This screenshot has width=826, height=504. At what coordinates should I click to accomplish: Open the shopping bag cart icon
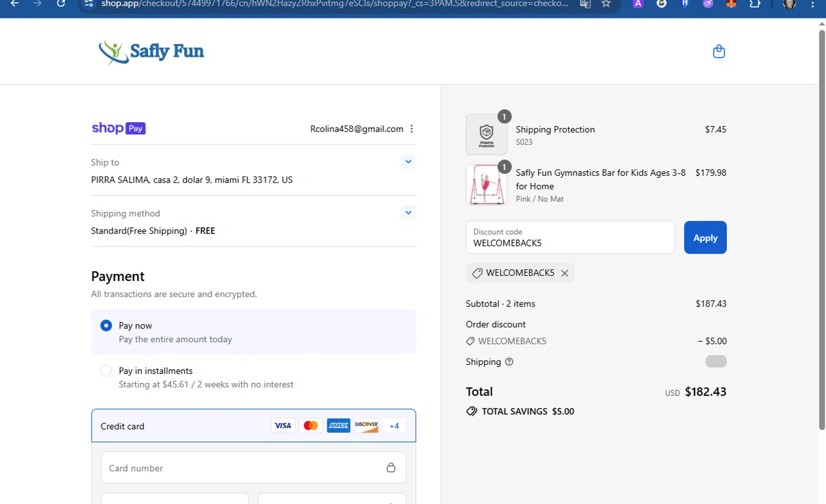tap(719, 51)
